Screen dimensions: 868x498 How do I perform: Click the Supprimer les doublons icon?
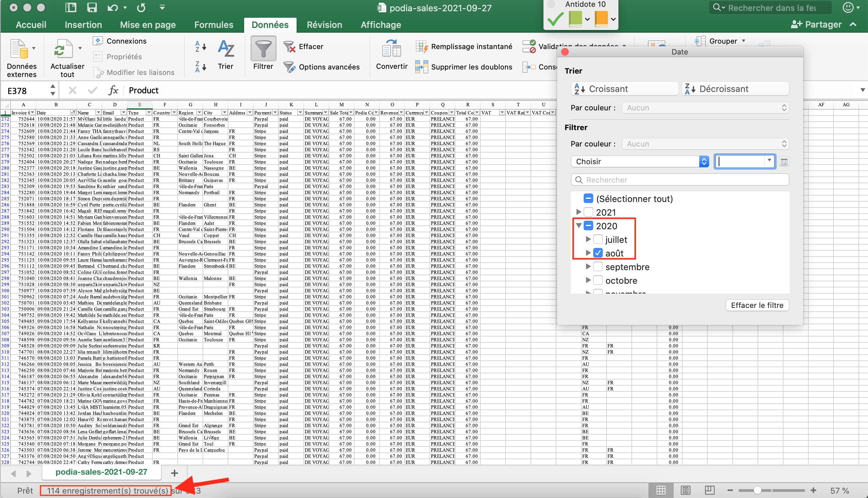[421, 67]
